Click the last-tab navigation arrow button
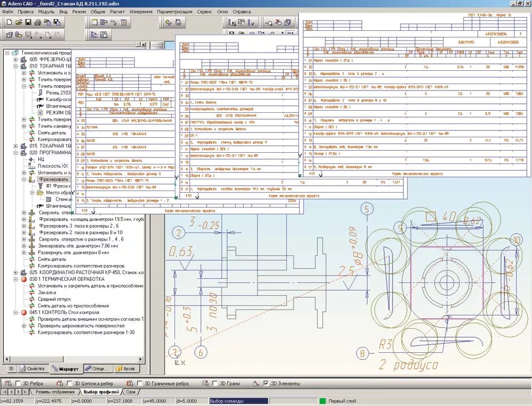 [x=27, y=392]
